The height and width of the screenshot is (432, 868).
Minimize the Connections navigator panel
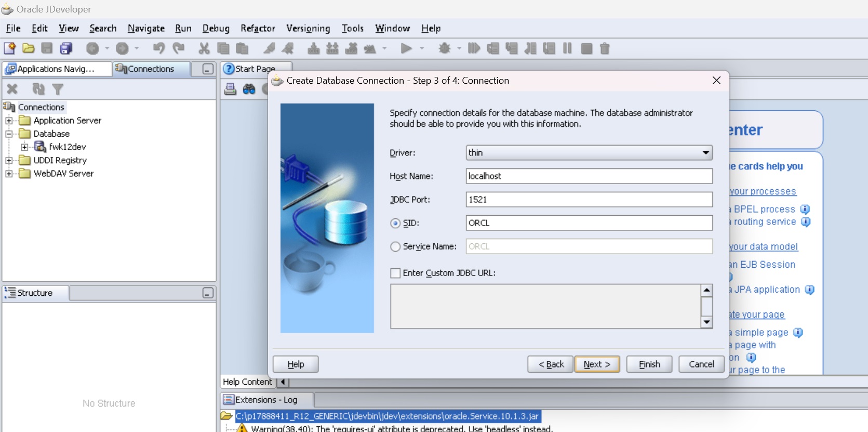[x=208, y=69]
